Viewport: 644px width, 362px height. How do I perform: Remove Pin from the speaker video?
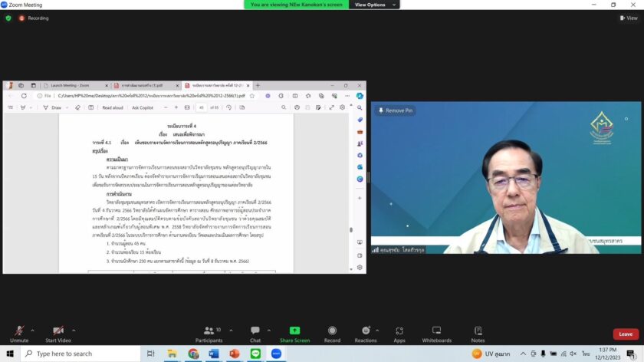point(396,110)
